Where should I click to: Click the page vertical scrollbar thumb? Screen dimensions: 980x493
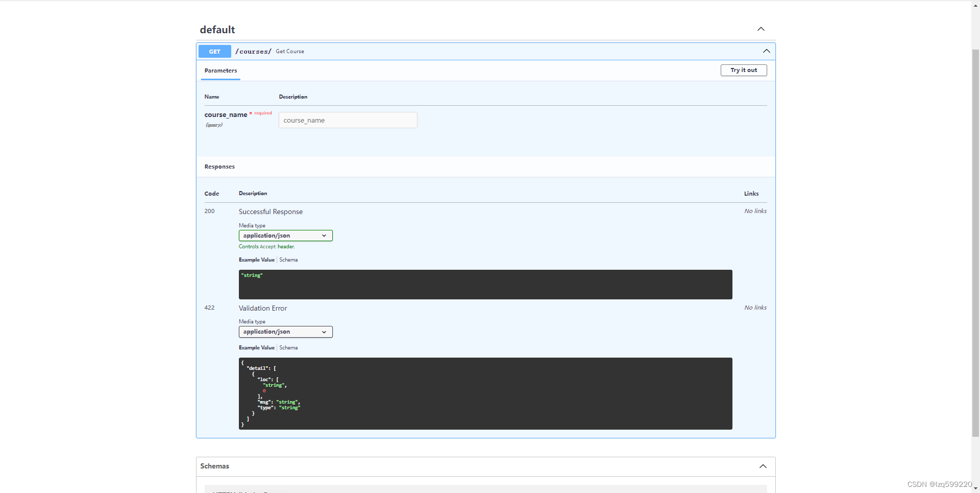[x=975, y=243]
